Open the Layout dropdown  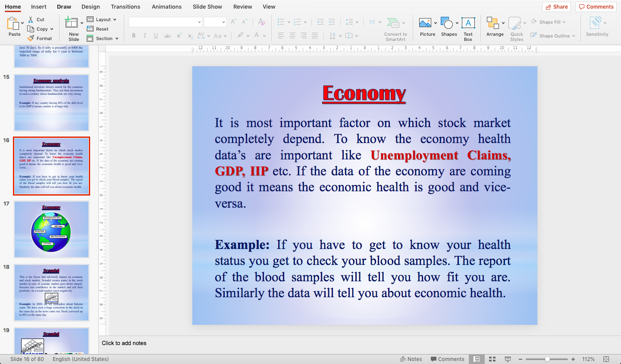pyautogui.click(x=102, y=19)
